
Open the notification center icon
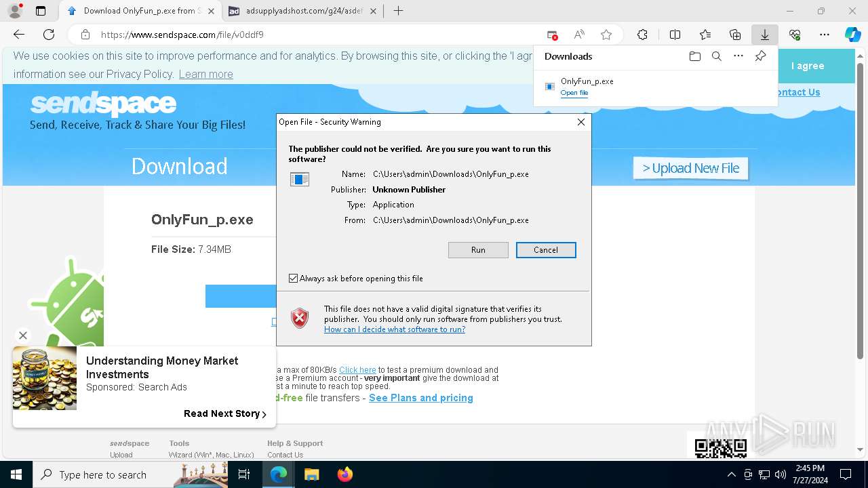tap(846, 474)
